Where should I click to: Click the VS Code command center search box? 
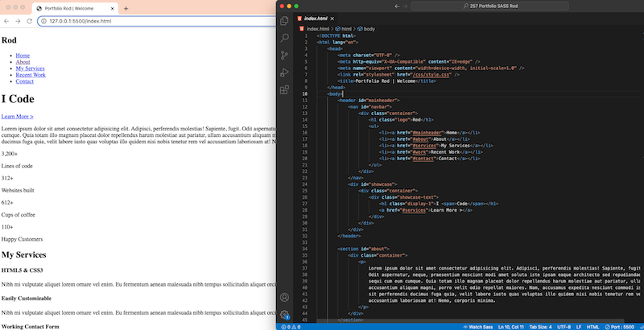coord(489,6)
